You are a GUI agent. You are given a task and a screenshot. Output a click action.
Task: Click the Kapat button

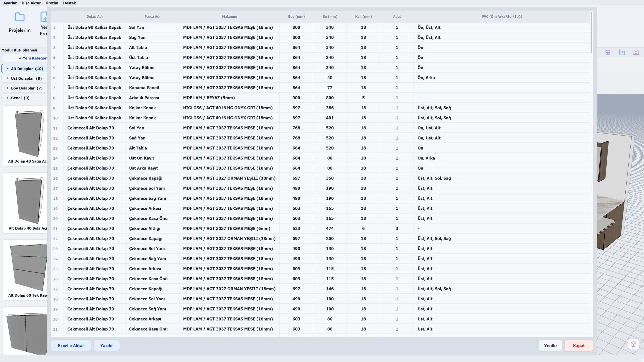(x=579, y=346)
